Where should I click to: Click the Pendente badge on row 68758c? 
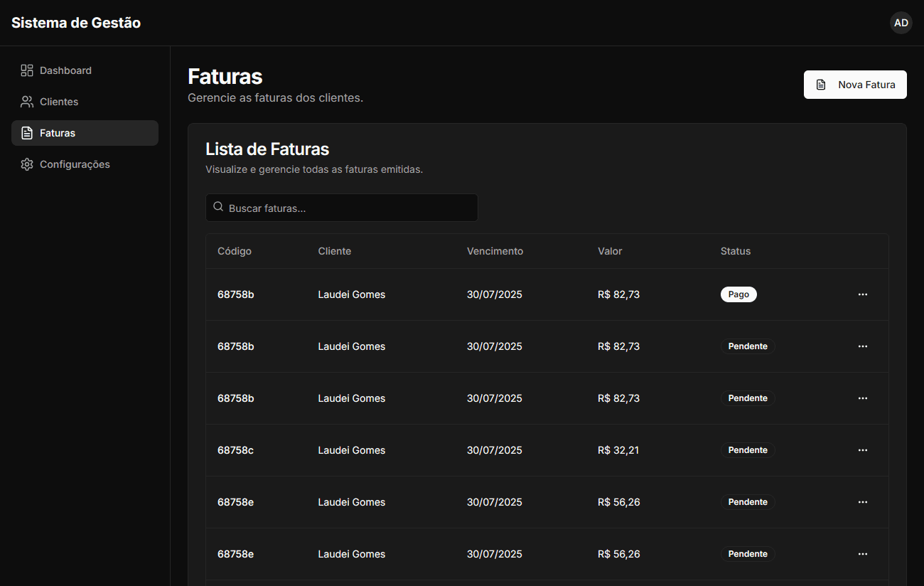click(748, 450)
